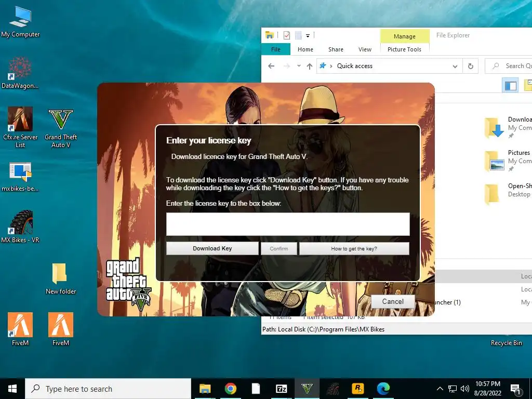The image size is (532, 399).
Task: Click Quick access in the address bar
Action: click(x=354, y=66)
